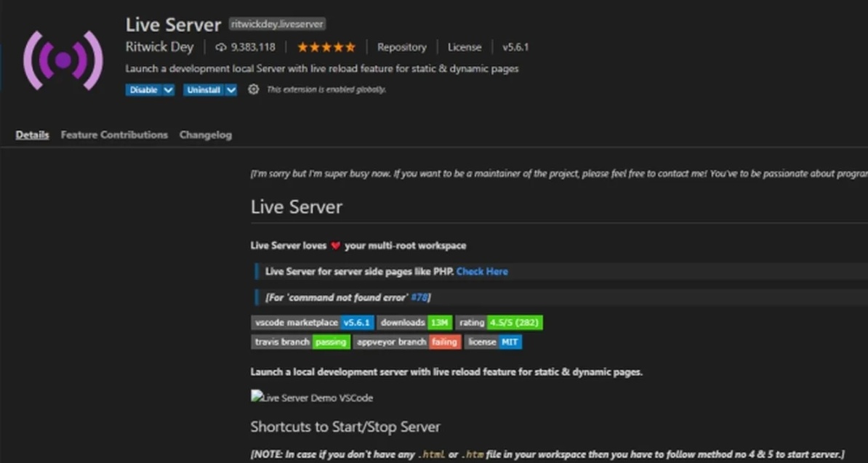Click the Live Server extension title

(173, 25)
